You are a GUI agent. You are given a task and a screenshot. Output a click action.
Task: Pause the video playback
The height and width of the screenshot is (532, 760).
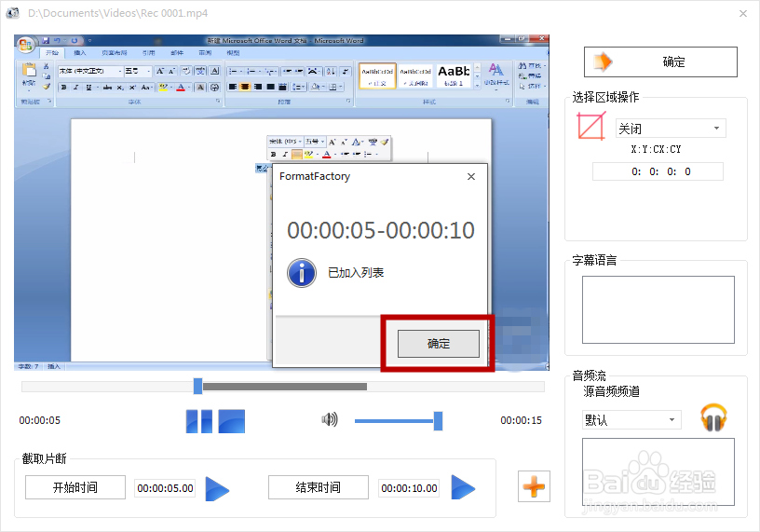(199, 421)
